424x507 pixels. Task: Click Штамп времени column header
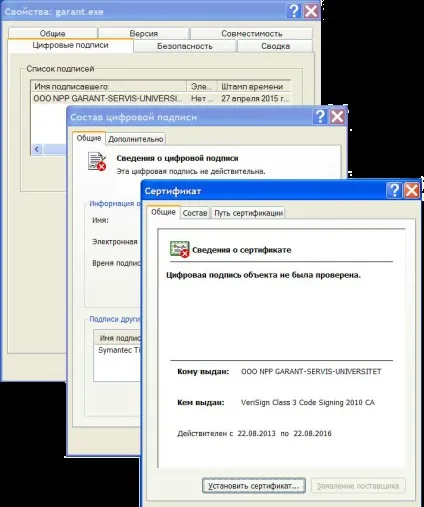[255, 86]
